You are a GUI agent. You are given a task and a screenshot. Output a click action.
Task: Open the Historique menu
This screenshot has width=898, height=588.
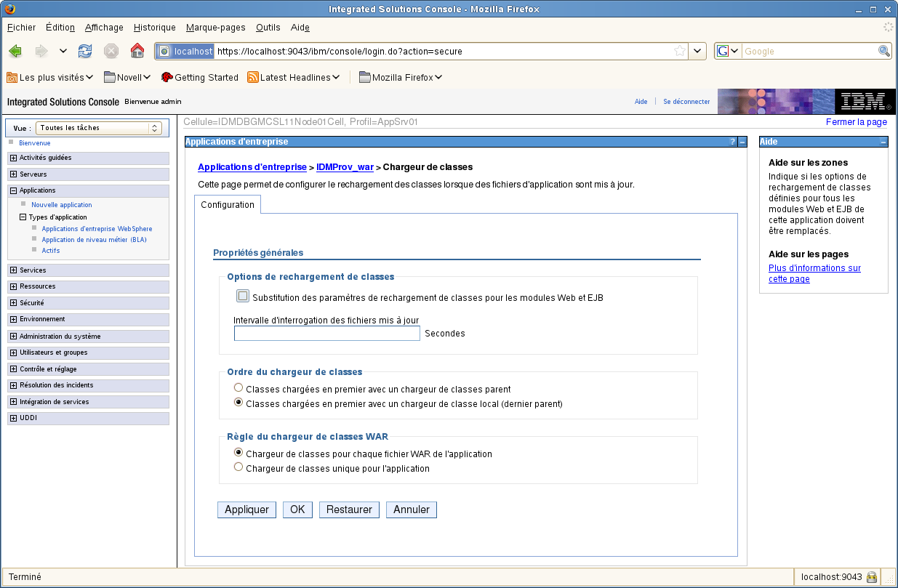tap(155, 28)
